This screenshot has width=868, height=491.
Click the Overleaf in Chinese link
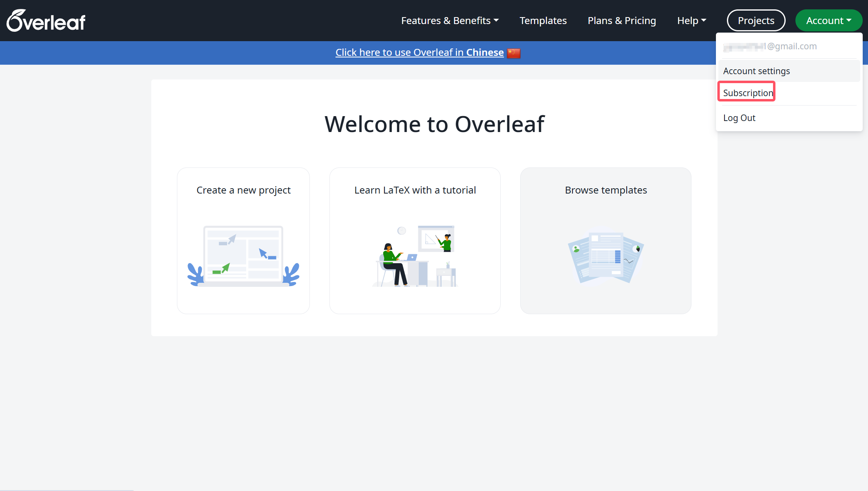419,53
